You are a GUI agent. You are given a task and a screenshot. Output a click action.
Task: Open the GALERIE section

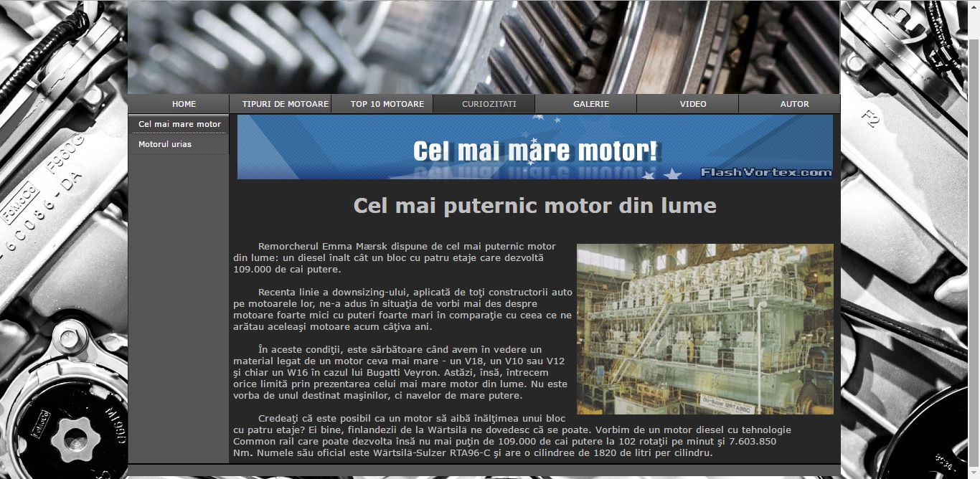[x=590, y=104]
